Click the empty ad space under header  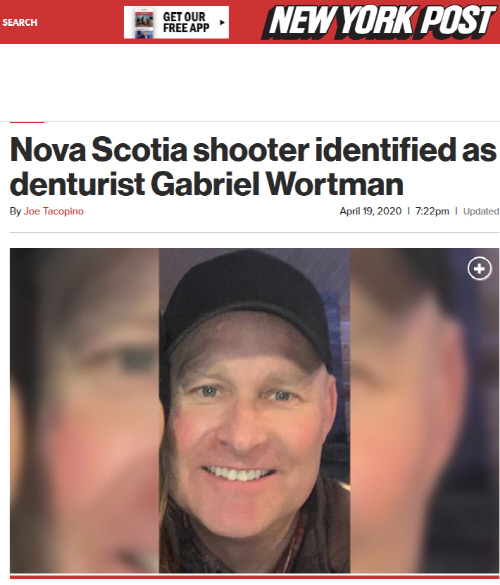click(250, 82)
